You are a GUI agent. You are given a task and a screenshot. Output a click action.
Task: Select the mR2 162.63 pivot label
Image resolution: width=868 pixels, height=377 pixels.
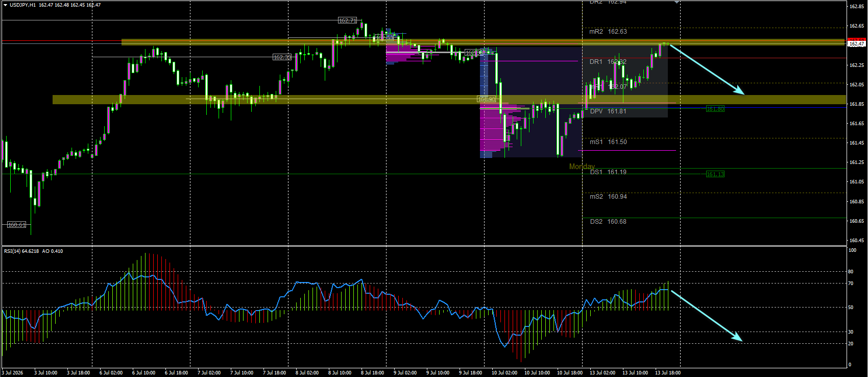click(608, 32)
